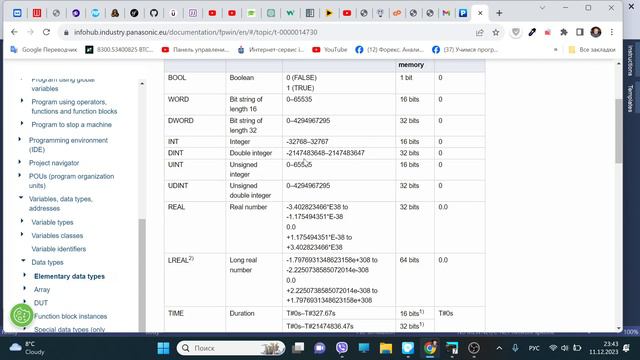Expand Programming environment (IDE) node
Screen dimensions: 640x360
point(19,139)
